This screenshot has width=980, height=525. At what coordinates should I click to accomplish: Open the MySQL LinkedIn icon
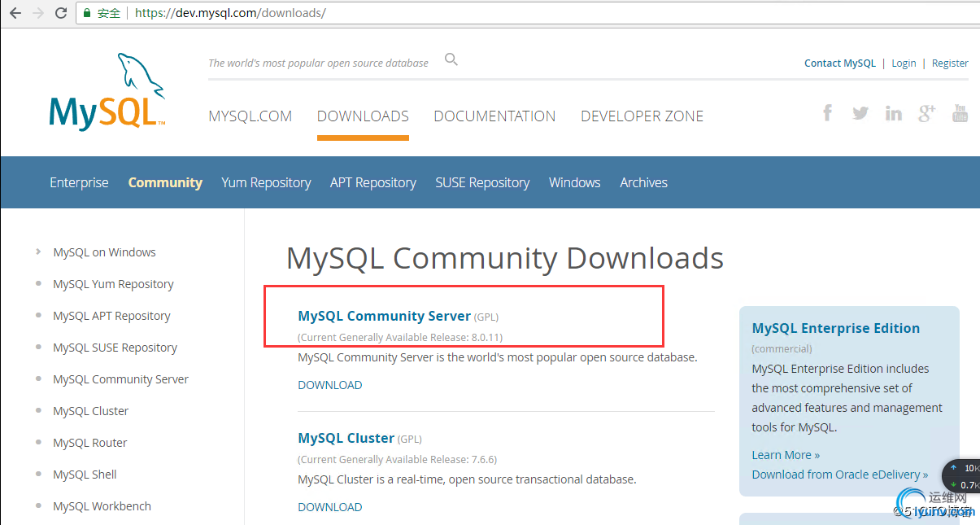[x=893, y=113]
